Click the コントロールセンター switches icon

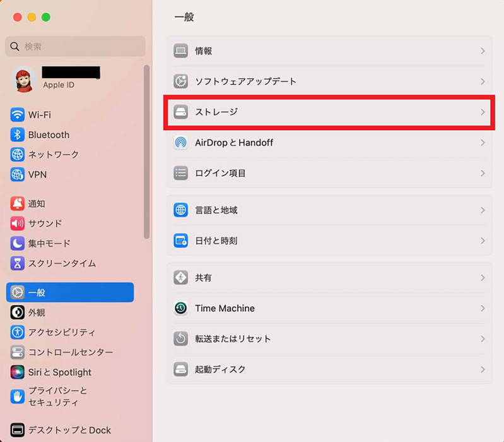[18, 352]
